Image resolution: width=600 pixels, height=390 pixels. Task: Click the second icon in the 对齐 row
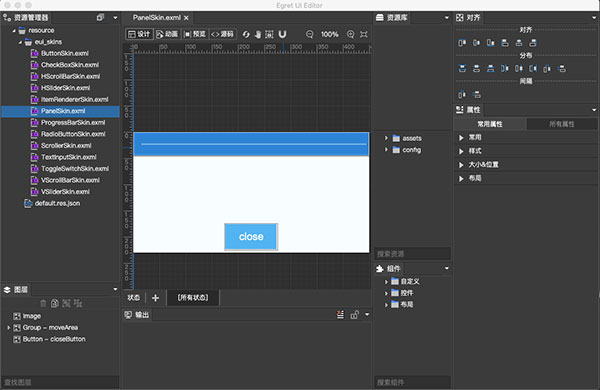[x=476, y=43]
